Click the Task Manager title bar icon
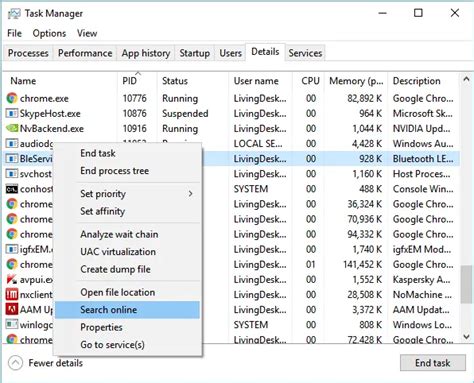474x383 pixels. pyautogui.click(x=14, y=14)
